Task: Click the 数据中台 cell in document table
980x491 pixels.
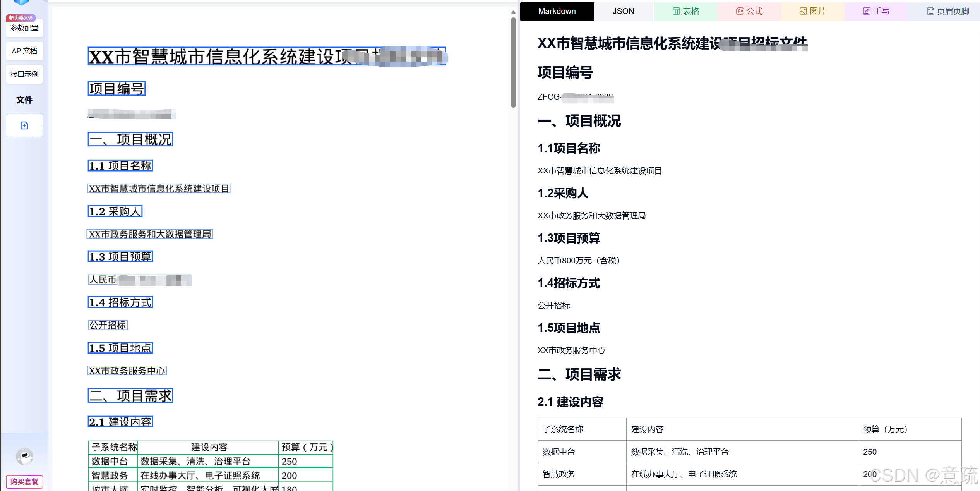Action: click(x=113, y=462)
